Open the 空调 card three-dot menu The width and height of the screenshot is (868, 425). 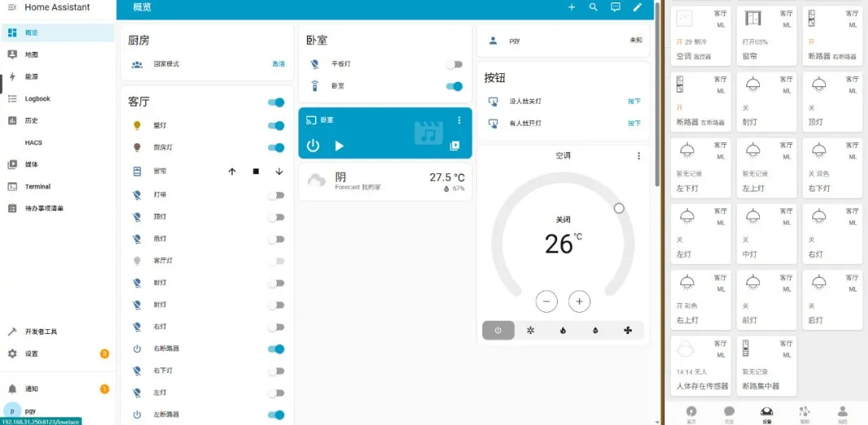638,156
